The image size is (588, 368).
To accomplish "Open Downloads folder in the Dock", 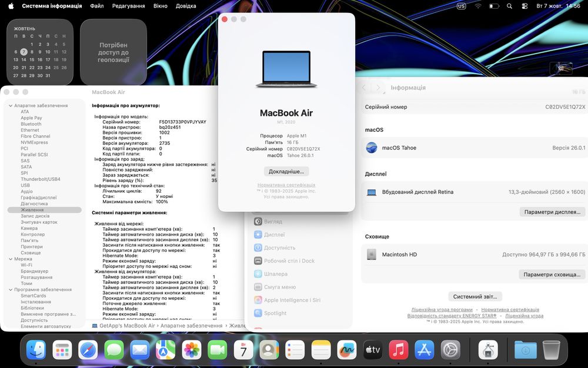I will (525, 350).
